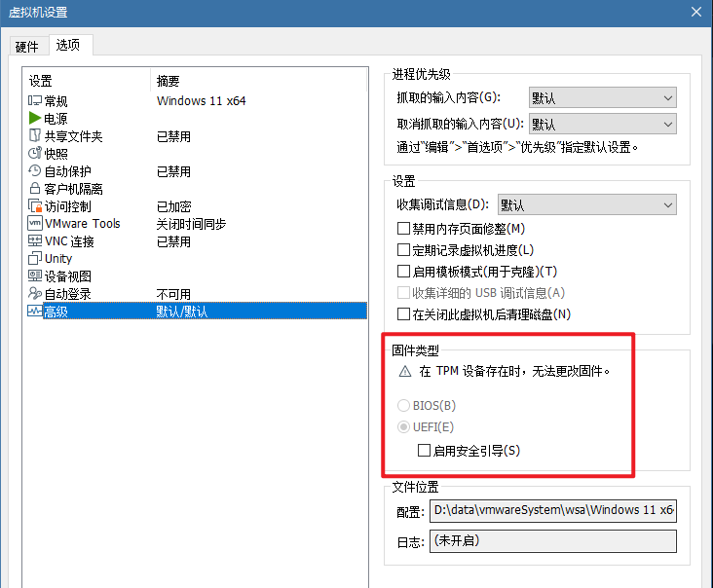Image resolution: width=713 pixels, height=588 pixels.
Task: Click the green 电源 power play icon
Action: tap(34, 118)
